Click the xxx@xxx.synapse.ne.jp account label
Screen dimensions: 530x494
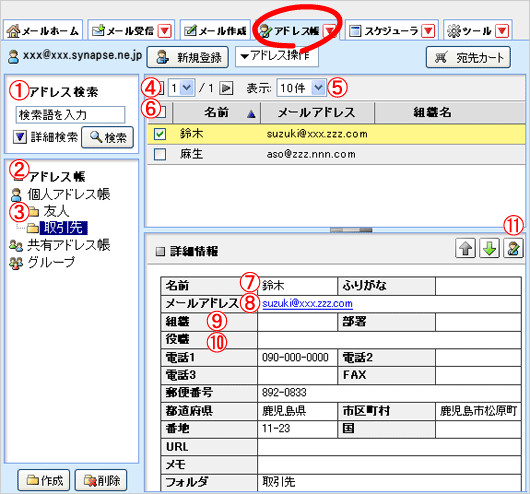click(x=82, y=55)
